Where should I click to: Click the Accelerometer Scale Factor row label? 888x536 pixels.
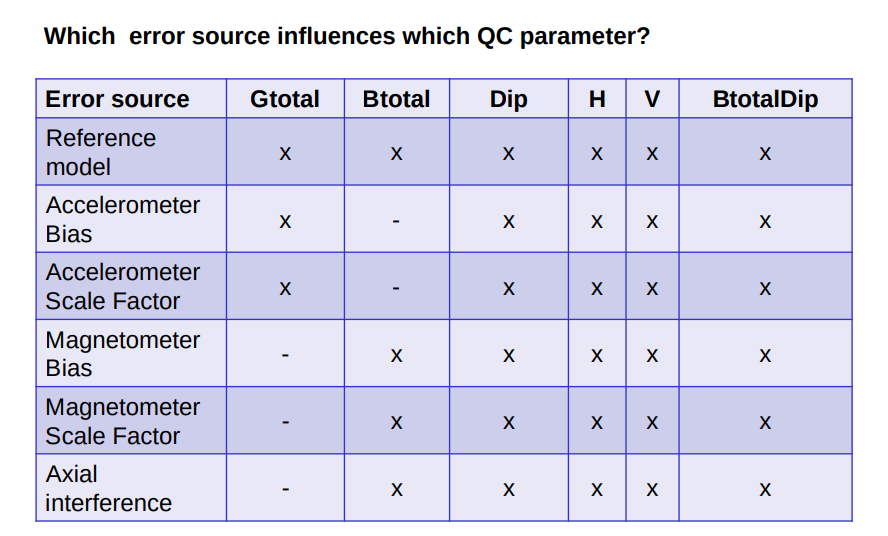click(122, 286)
